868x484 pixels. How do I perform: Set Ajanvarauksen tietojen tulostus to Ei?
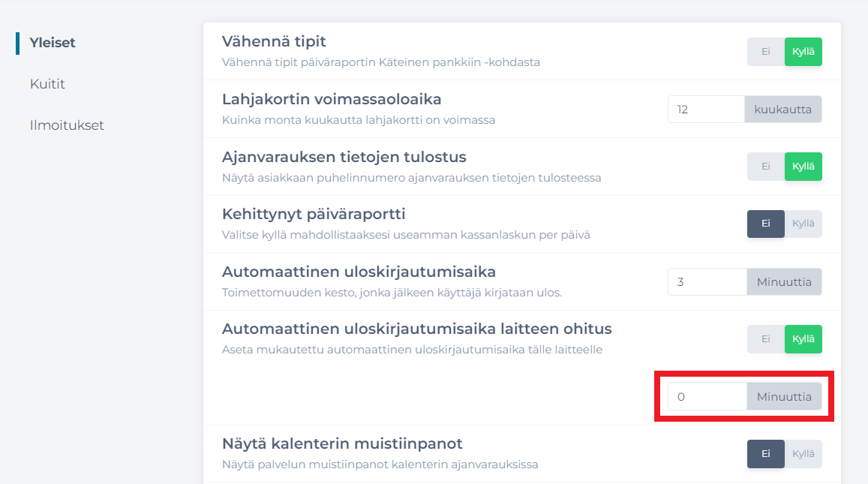coord(765,166)
